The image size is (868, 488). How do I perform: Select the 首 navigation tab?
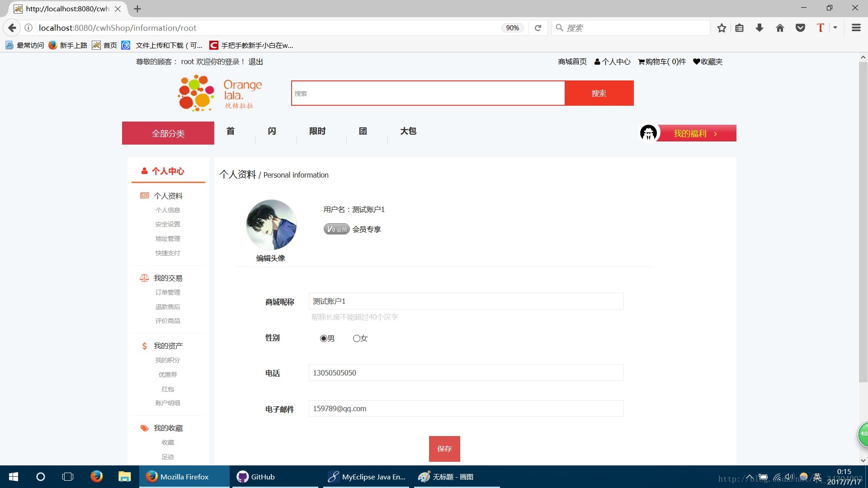click(x=231, y=131)
